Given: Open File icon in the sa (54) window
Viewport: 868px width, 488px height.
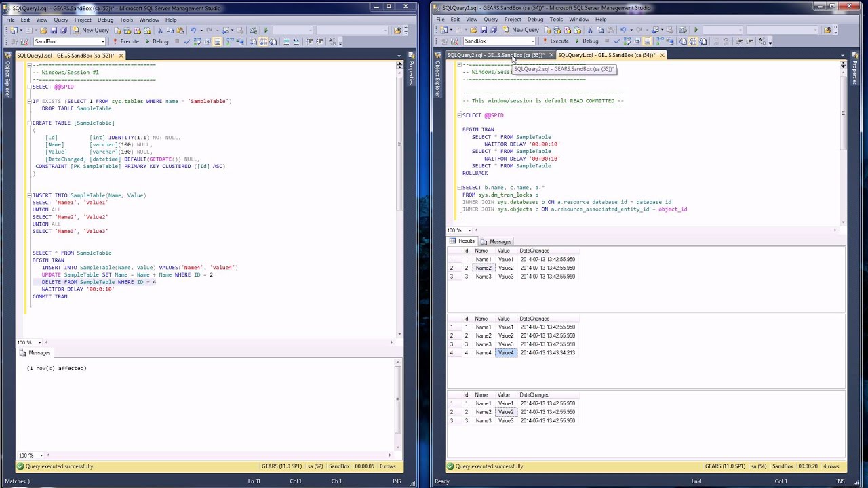Looking at the screenshot, I should pos(473,30).
